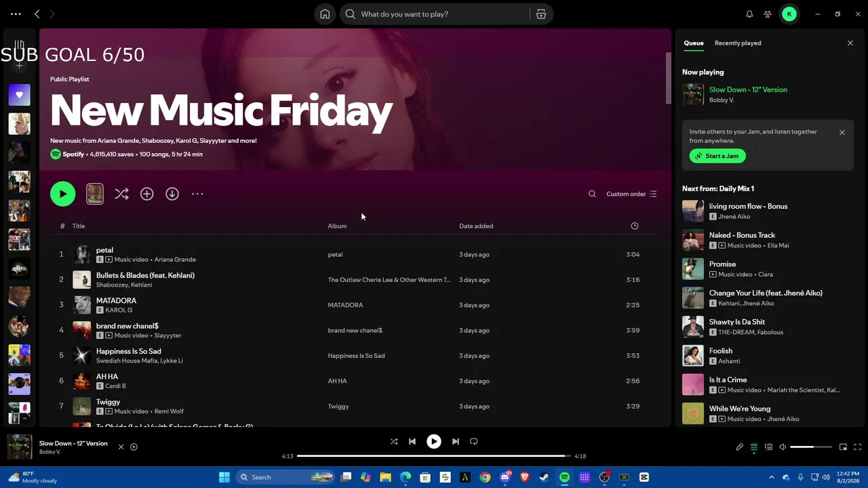Open More options for the playlist
This screenshot has height=488, width=868.
(197, 194)
